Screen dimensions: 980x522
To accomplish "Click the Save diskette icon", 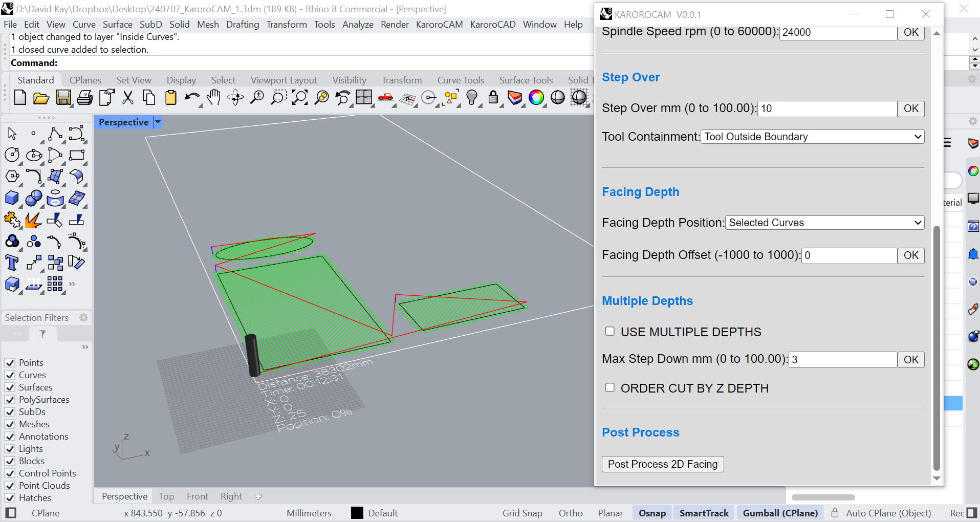I will point(63,97).
